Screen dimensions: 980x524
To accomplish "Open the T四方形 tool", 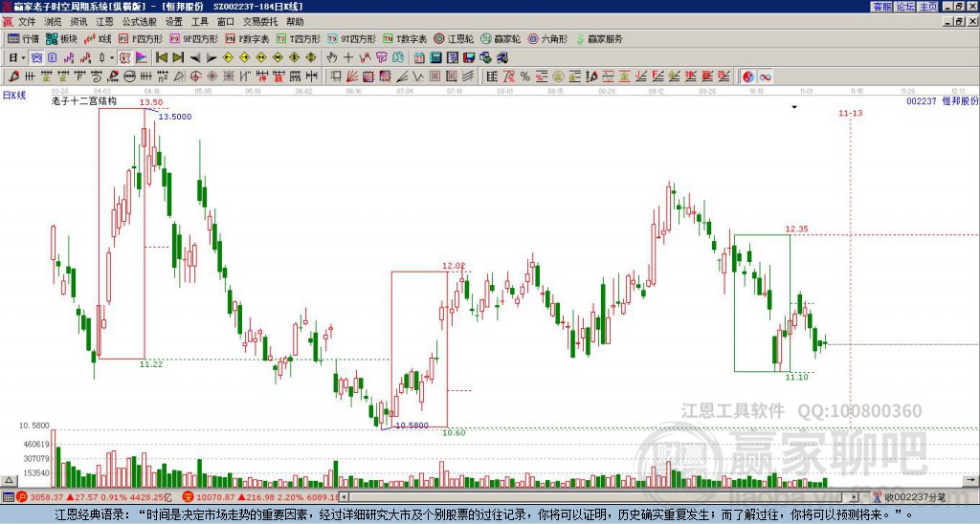I will tap(299, 38).
